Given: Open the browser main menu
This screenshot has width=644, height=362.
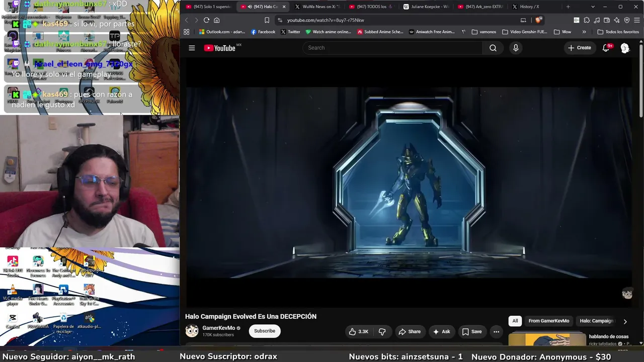Looking at the screenshot, I should [x=637, y=20].
